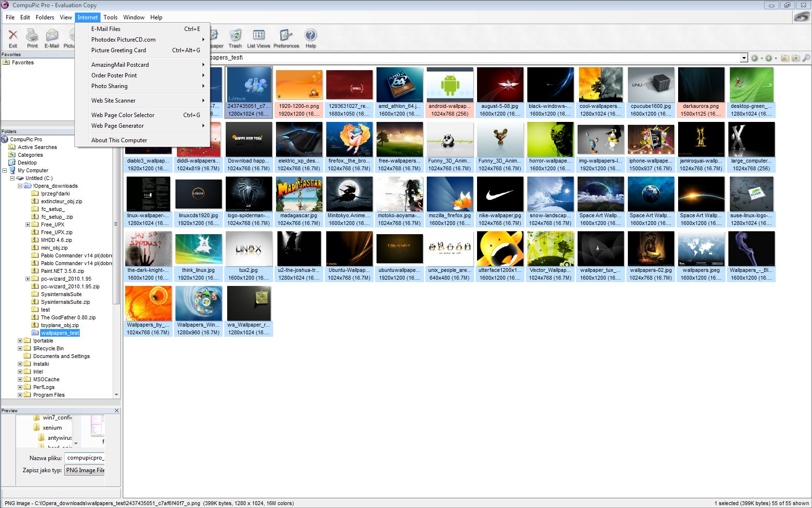Select the tux2.jpg thumbnail
The image size is (812, 508).
tap(248, 256)
